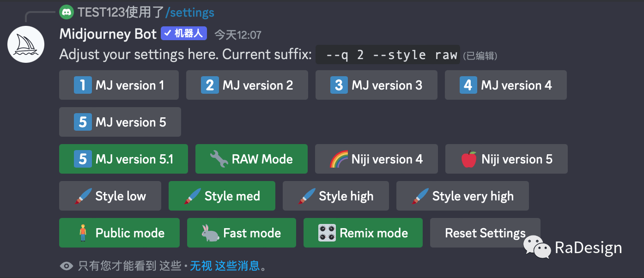Viewport: 644px width, 278px height.
Task: Click the red apple Niji 5 icon
Action: (x=468, y=159)
